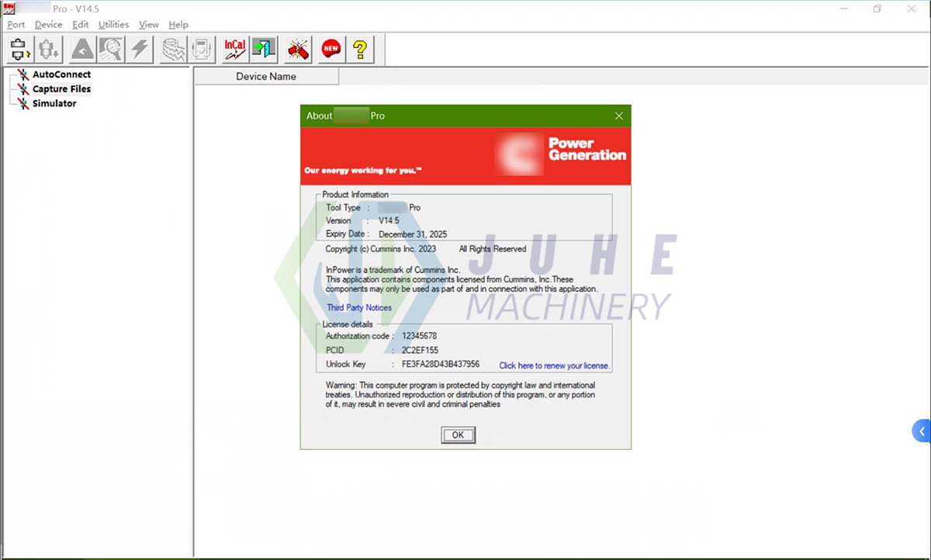The width and height of the screenshot is (931, 560).
Task: Click the exit door toolbar icon
Action: pyautogui.click(x=263, y=49)
